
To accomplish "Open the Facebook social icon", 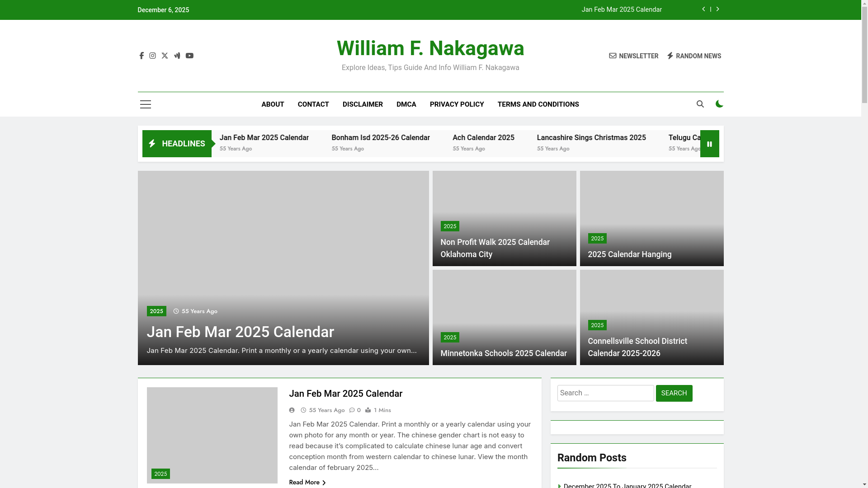I will [142, 56].
